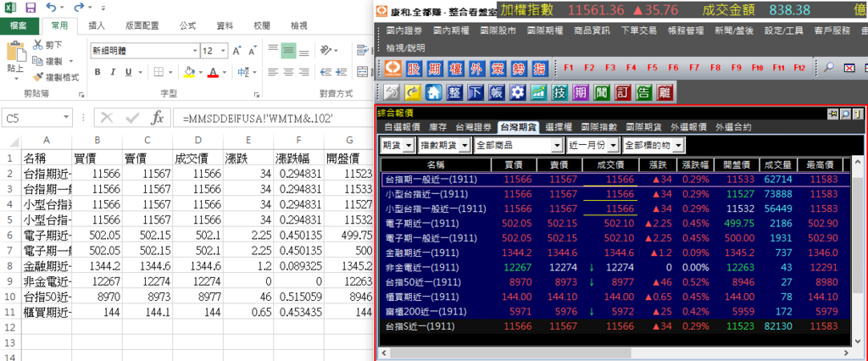Apply yellow fill color bucket
The image size is (868, 361).
click(189, 72)
